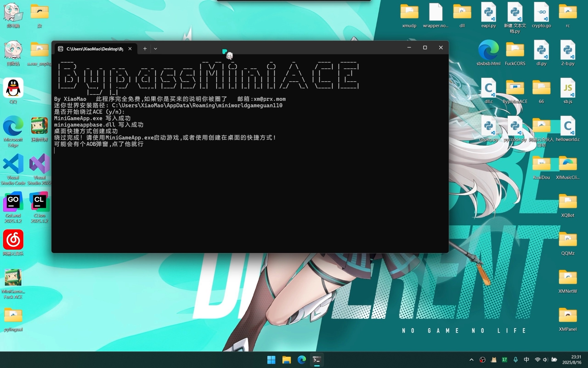Image resolution: width=588 pixels, height=368 pixels.
Task: Close the terminal tab C:\Users\XiaoMao\Desktop
Action: click(x=130, y=48)
